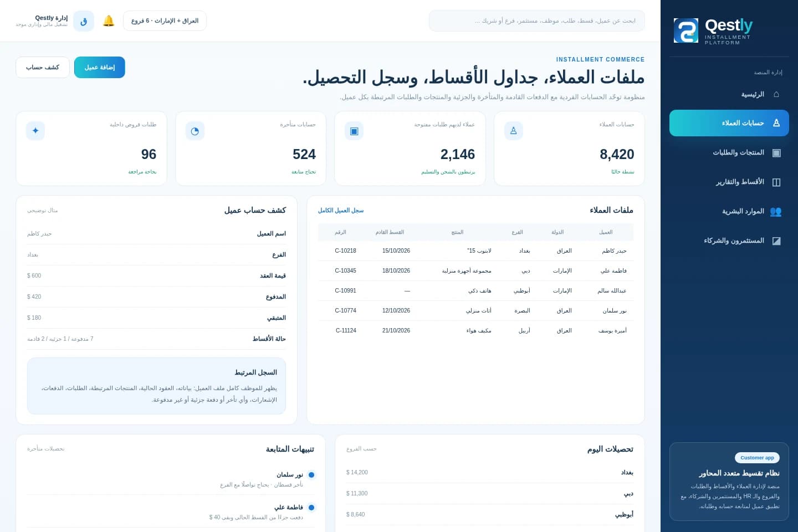Screen dimensions: 798x532
Task: Open المستثمرون والشركاء section
Action: point(729,241)
